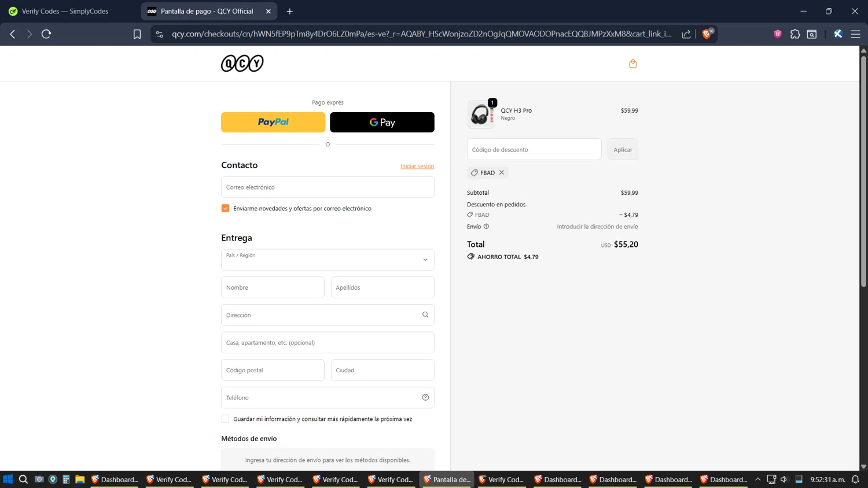Screen dimensions: 868x488
Task: Switch to Verify Codes SimplyCodes tab
Action: click(x=65, y=11)
